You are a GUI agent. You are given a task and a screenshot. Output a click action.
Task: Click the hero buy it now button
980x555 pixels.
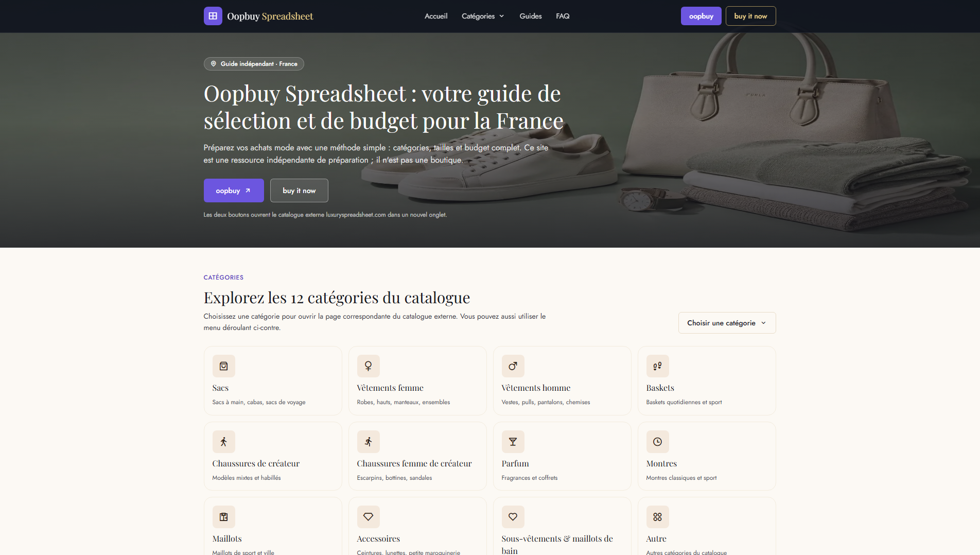click(299, 190)
